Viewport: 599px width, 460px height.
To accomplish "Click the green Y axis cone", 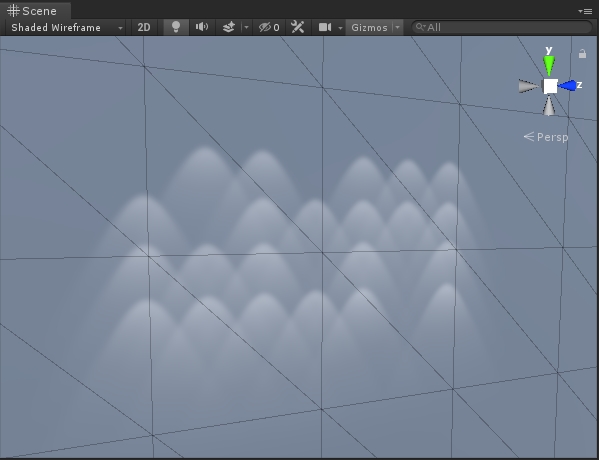I will point(549,65).
